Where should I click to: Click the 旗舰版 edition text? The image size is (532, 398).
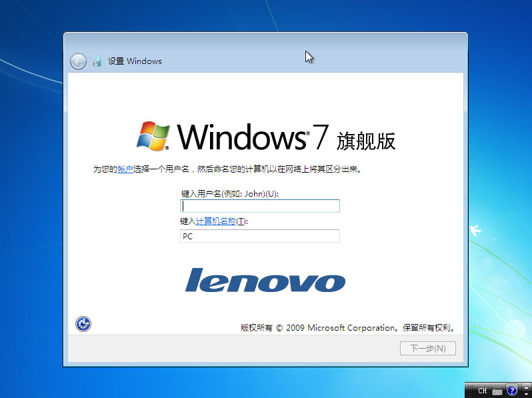pyautogui.click(x=366, y=141)
